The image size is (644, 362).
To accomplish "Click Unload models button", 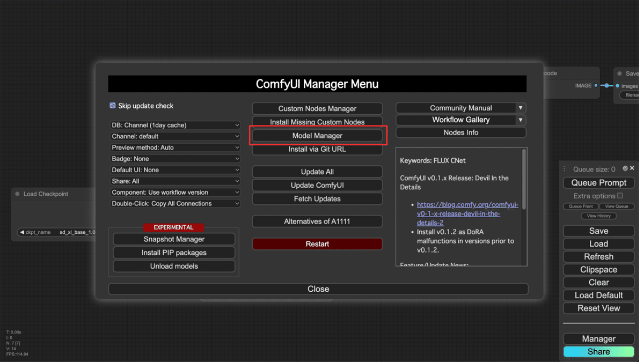I will point(174,266).
